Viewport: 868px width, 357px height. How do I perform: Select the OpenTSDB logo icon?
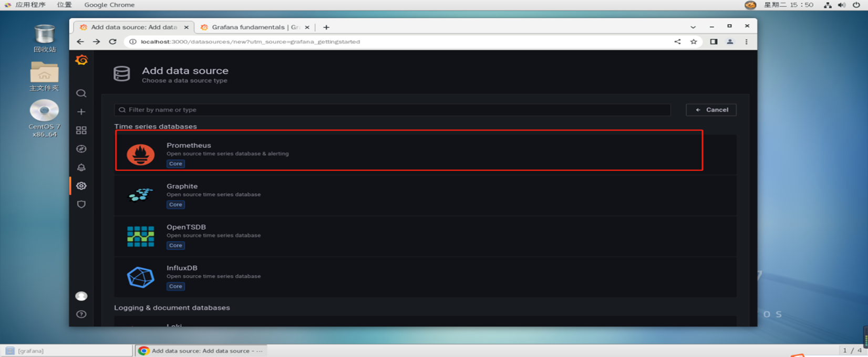[141, 236]
